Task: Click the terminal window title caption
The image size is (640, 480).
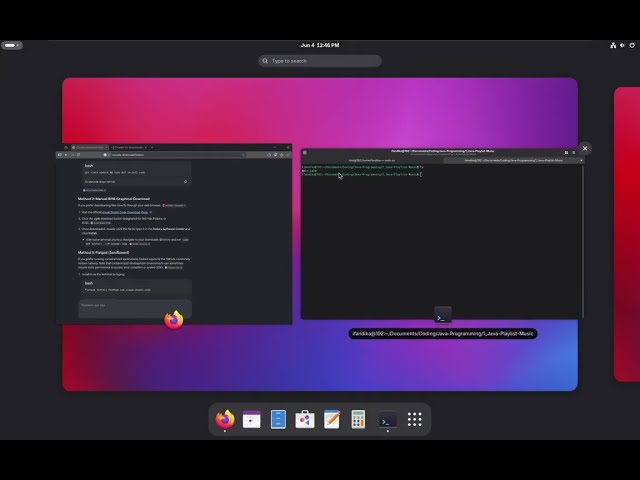Action: [x=442, y=334]
